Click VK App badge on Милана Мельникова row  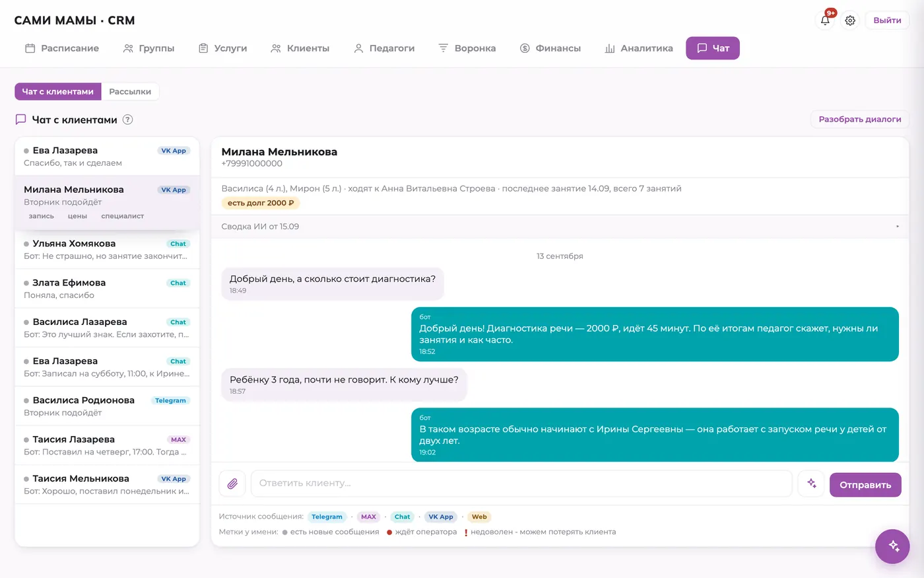[174, 190]
